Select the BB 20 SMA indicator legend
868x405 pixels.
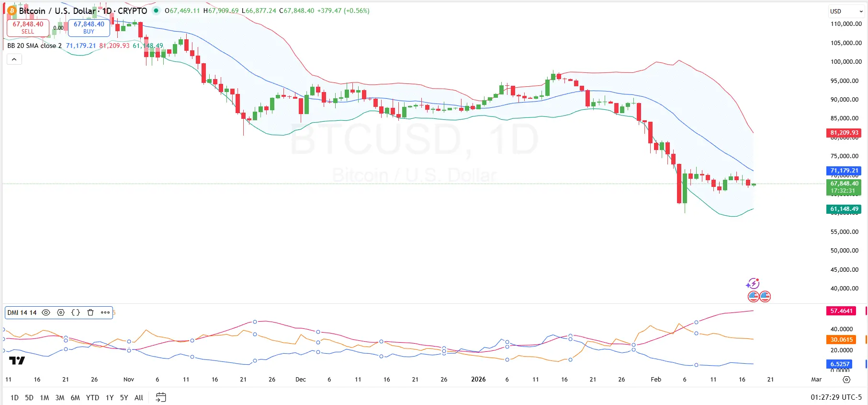pos(34,46)
